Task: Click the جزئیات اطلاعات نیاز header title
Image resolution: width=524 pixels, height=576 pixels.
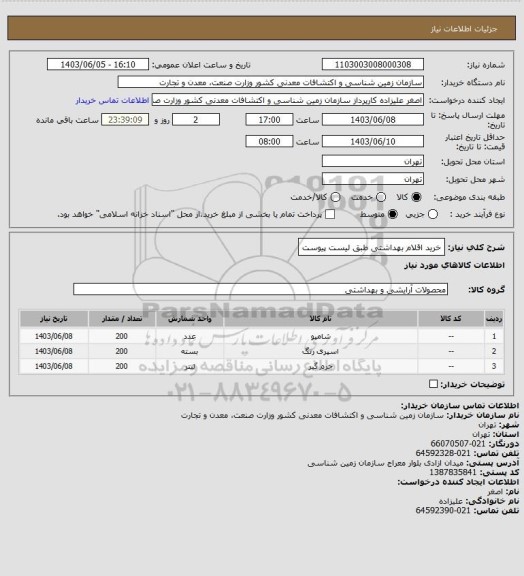Action: tap(464, 29)
